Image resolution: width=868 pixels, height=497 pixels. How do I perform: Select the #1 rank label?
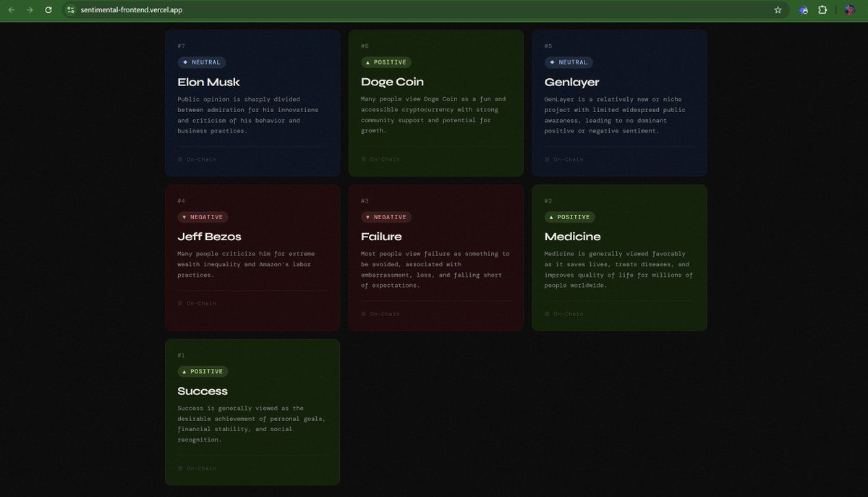[x=182, y=355]
